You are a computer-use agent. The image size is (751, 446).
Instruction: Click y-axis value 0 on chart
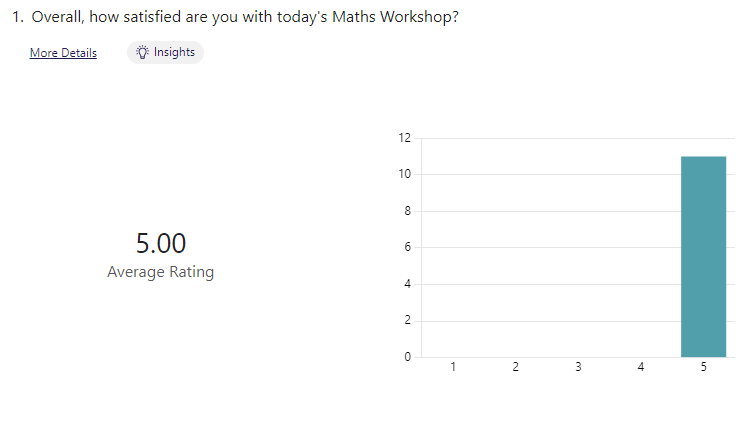coord(408,356)
